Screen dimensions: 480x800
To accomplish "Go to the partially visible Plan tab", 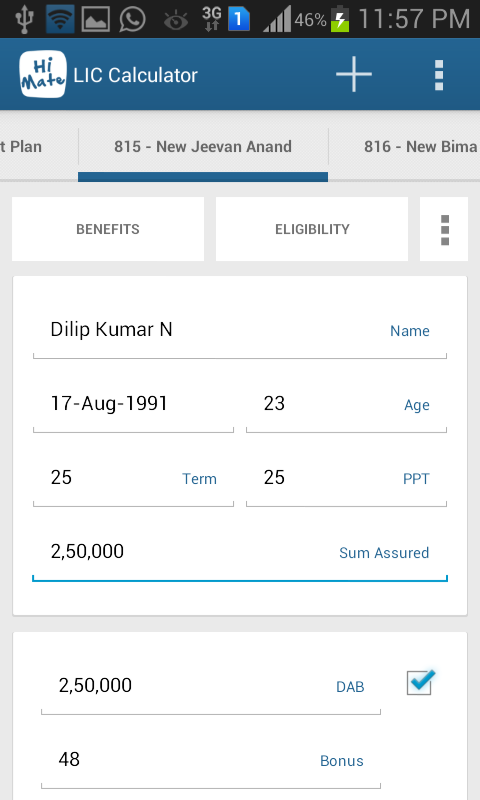I will (x=21, y=147).
